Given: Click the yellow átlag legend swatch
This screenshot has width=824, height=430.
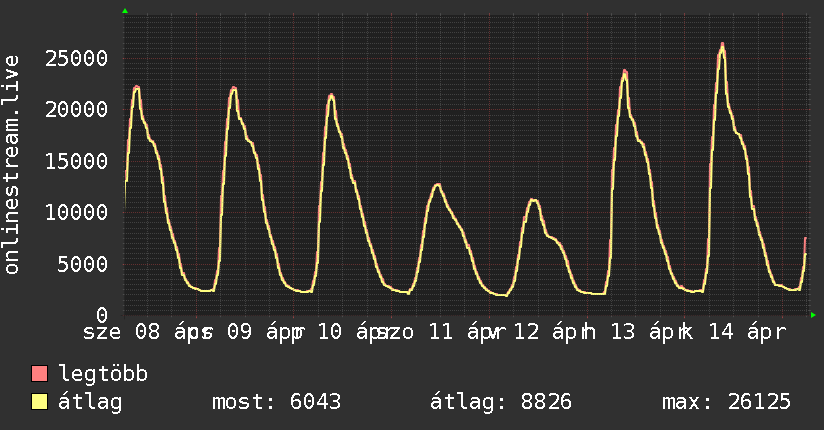Looking at the screenshot, I should [40, 402].
